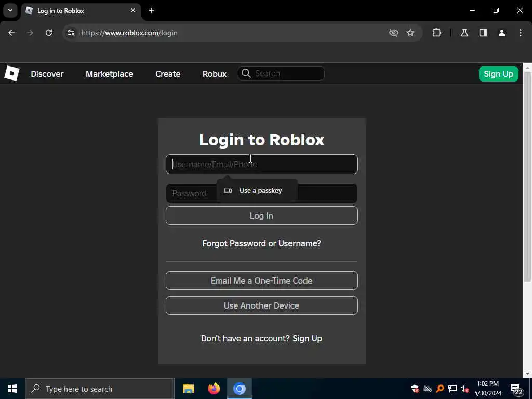Click the scrollbar down arrow

click(527, 374)
